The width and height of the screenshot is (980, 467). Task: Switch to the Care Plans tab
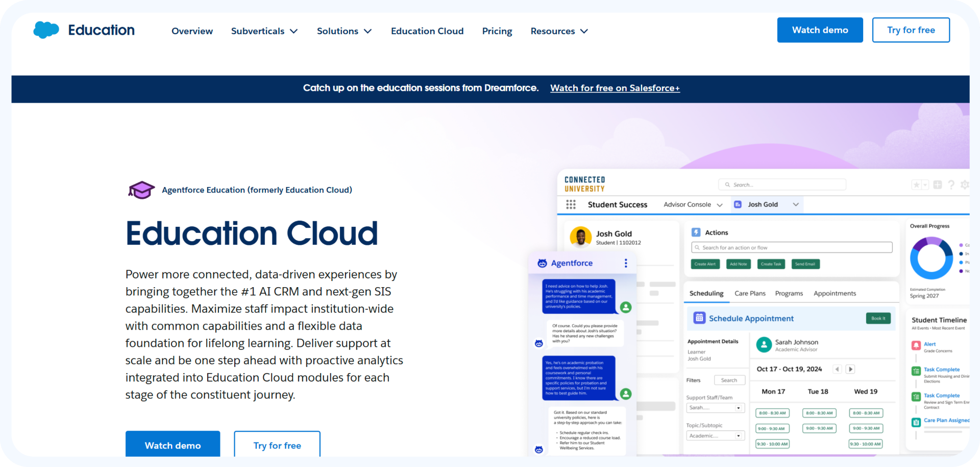[750, 293]
